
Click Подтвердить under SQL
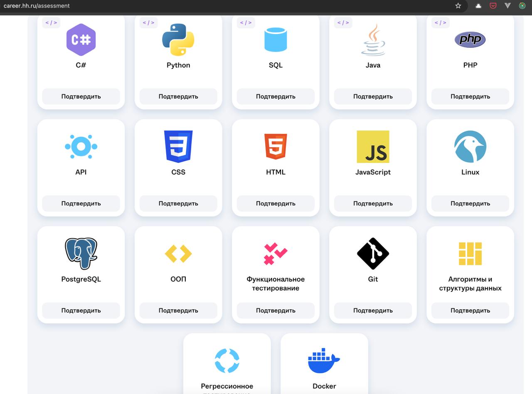(276, 96)
